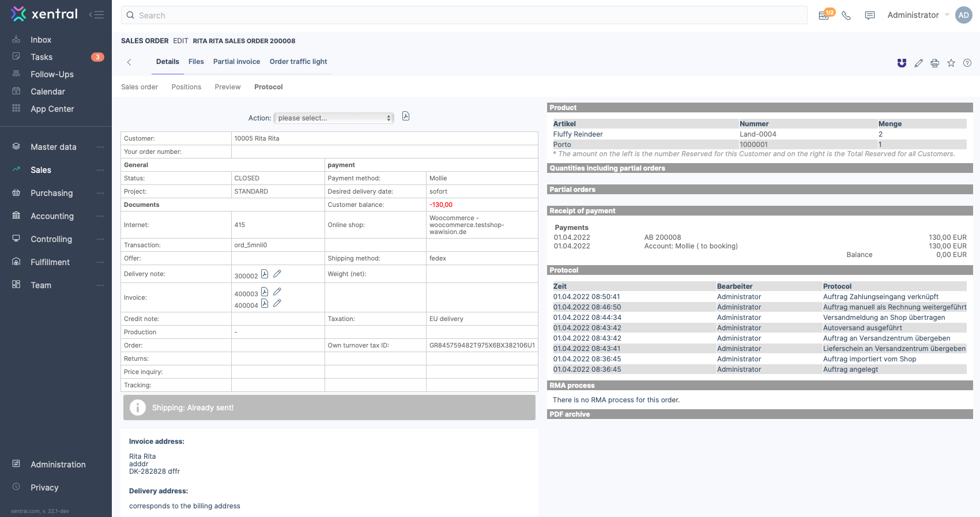Edit invoice 400003 with pencil icon
Viewport: 980px width, 517px height.
point(277,292)
